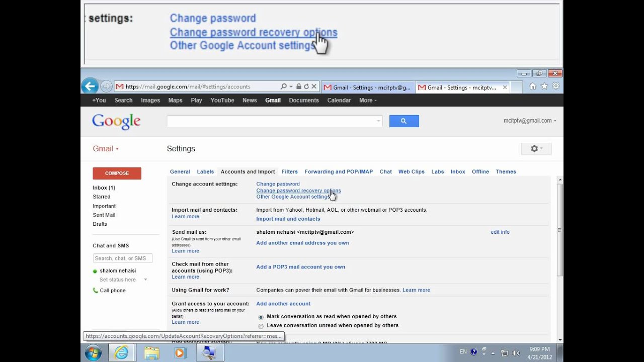The height and width of the screenshot is (362, 644).
Task: Click edit info link
Action: (x=500, y=232)
